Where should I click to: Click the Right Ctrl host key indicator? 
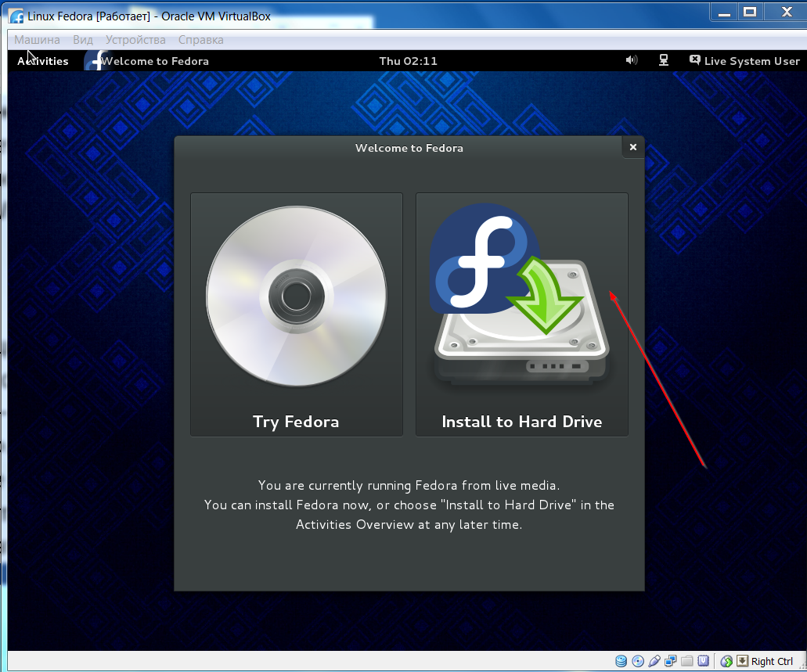click(x=771, y=662)
